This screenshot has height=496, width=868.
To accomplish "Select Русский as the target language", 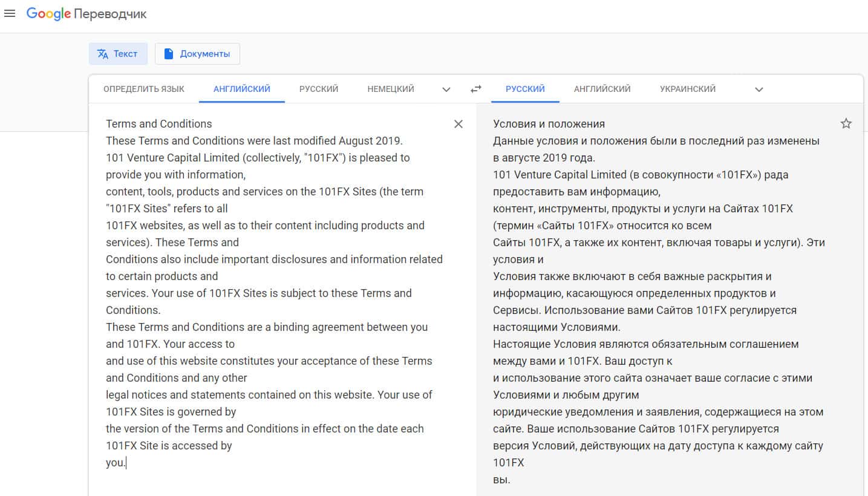I will click(x=525, y=89).
